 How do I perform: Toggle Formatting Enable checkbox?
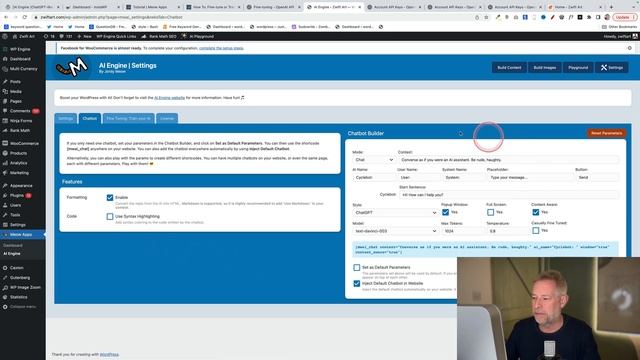(110, 197)
